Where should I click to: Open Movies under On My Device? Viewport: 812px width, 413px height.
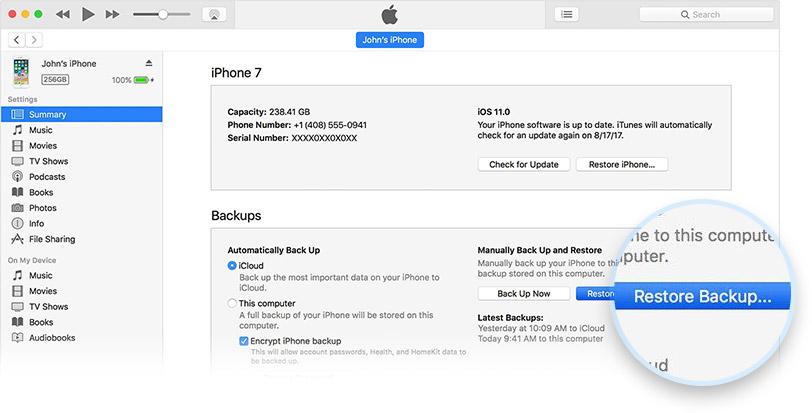point(81,291)
